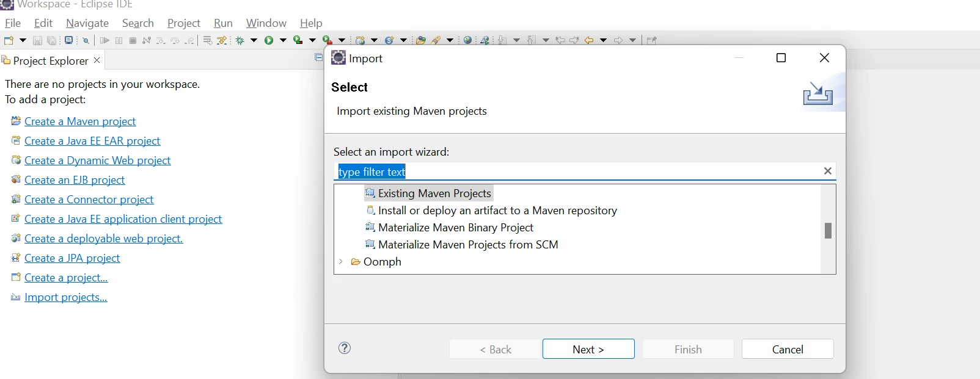This screenshot has height=379, width=980.
Task: Click the Forward navigation arrow icon
Action: point(618,40)
